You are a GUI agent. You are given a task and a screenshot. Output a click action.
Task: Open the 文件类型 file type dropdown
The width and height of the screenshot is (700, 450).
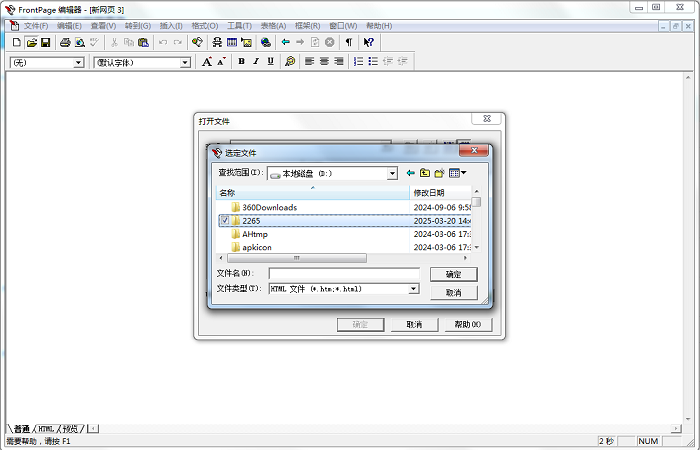tap(413, 289)
